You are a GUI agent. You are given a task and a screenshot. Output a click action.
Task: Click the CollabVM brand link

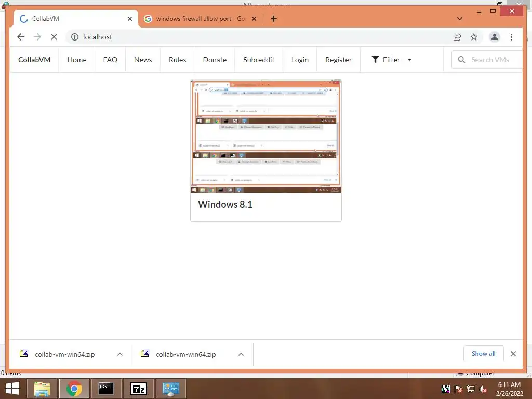pyautogui.click(x=34, y=60)
